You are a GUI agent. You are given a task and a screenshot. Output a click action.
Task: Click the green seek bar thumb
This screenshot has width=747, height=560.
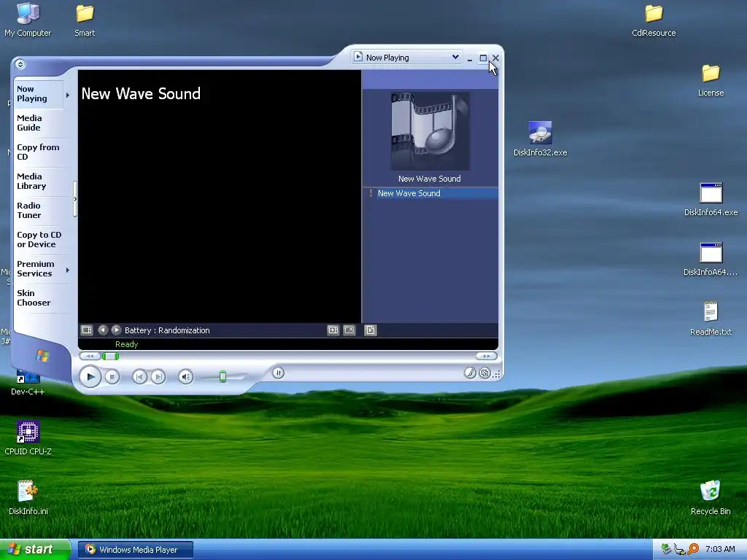point(111,356)
